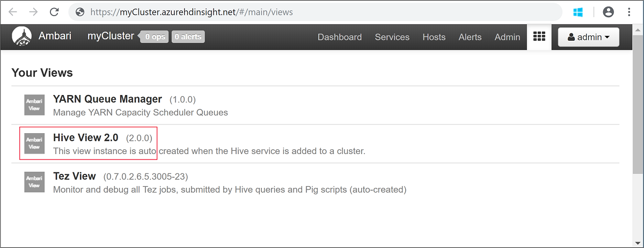This screenshot has width=644, height=248.
Task: Click the 0 alerts badge
Action: pos(188,37)
